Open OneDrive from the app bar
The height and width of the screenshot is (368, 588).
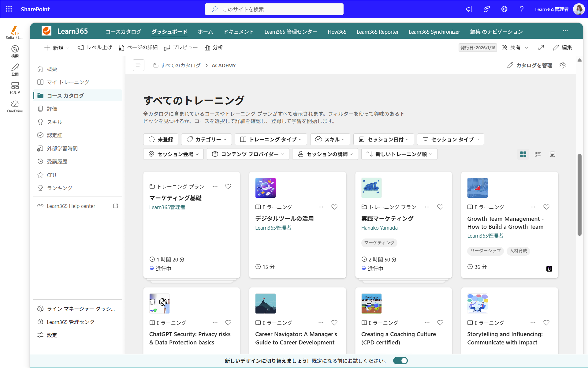click(x=15, y=107)
